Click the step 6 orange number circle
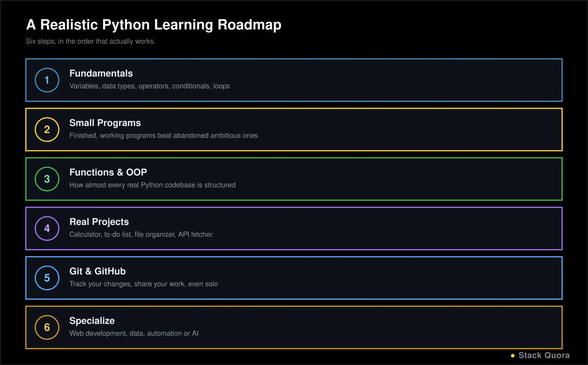Viewport: 588px width, 365px height. [47, 327]
